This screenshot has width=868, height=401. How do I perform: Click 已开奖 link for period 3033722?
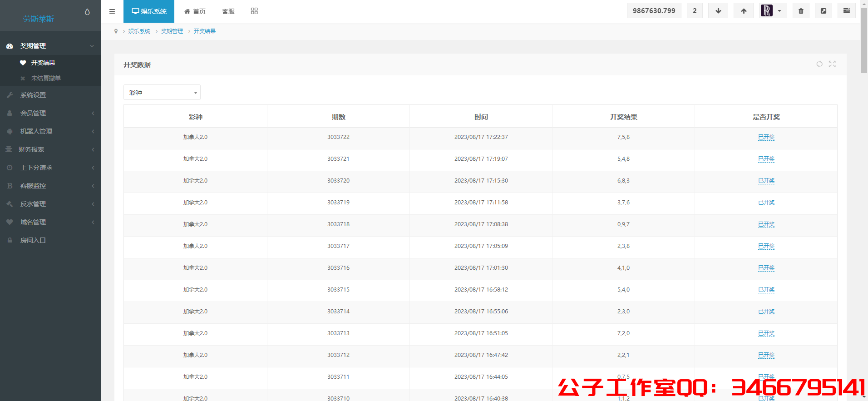[x=766, y=137]
